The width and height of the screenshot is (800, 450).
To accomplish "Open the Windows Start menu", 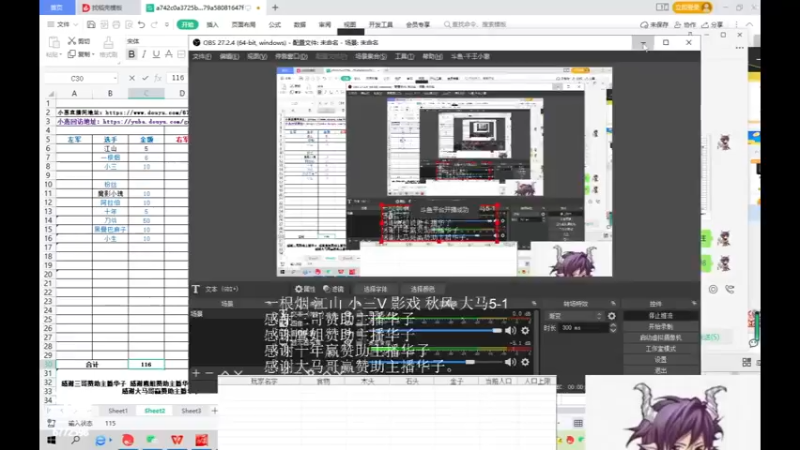I will 52,440.
